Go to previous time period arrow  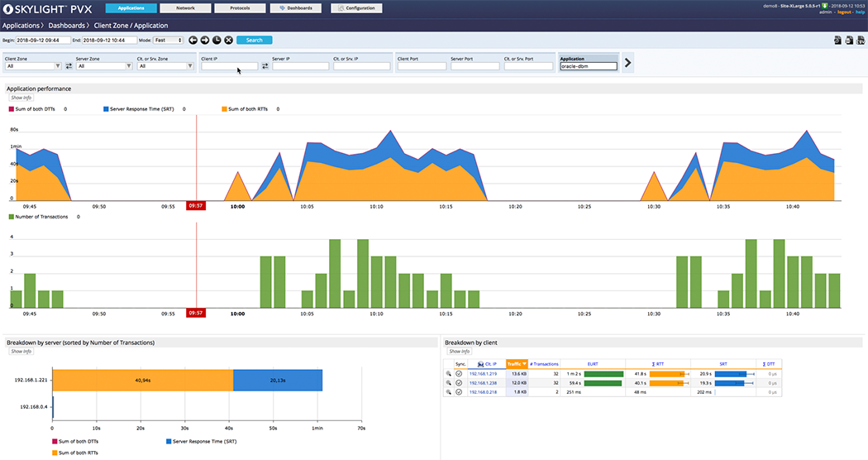tap(193, 40)
